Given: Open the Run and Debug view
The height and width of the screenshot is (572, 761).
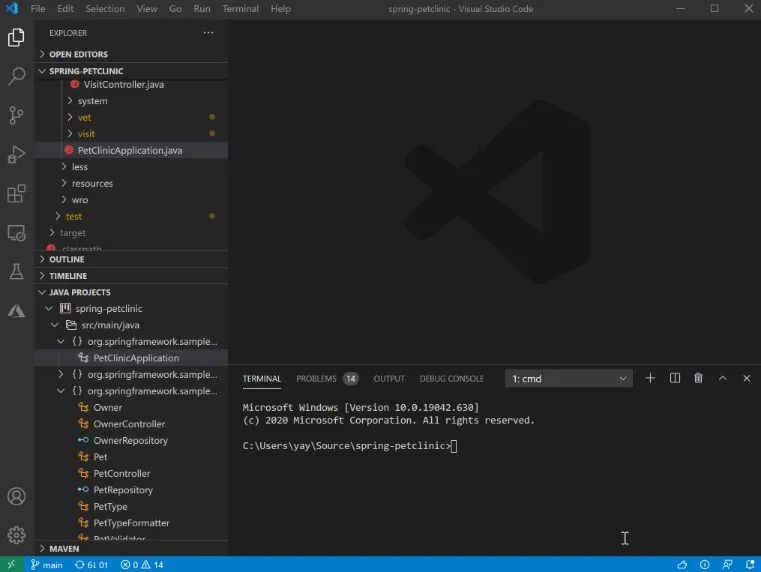Looking at the screenshot, I should 17,155.
